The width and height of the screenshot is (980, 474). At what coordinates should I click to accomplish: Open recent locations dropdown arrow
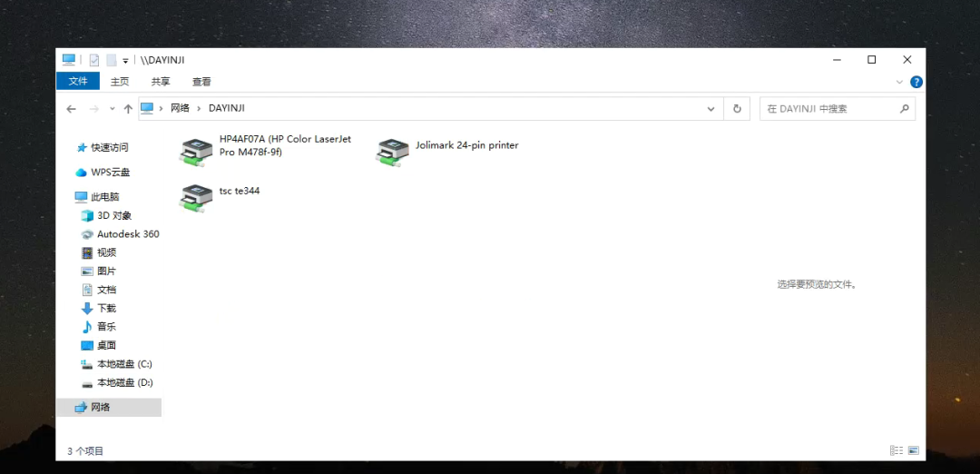point(113,109)
